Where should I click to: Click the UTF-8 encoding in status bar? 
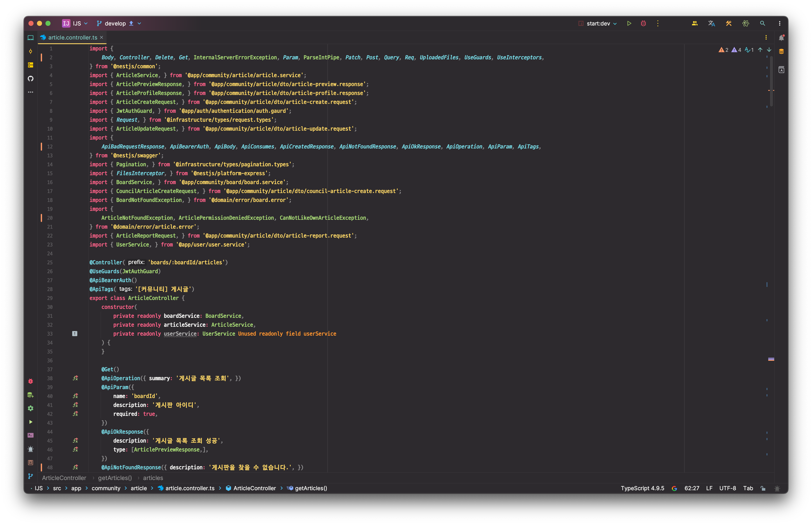pos(727,488)
